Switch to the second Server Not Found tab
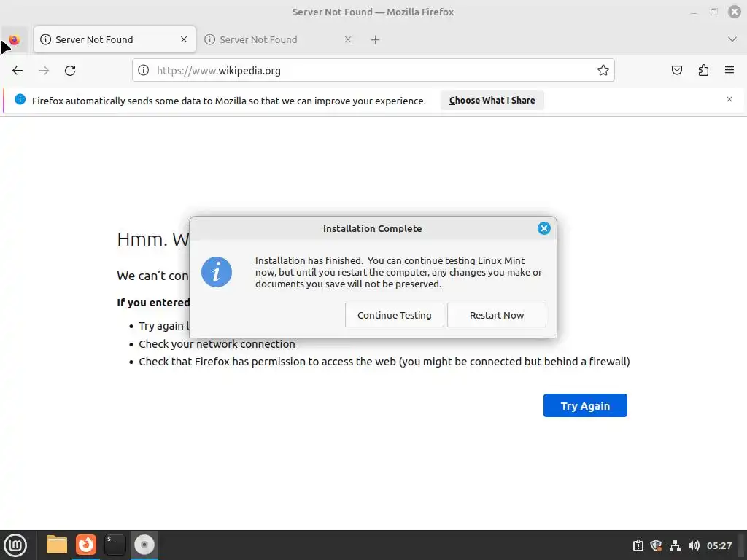This screenshot has width=747, height=560. (x=279, y=39)
